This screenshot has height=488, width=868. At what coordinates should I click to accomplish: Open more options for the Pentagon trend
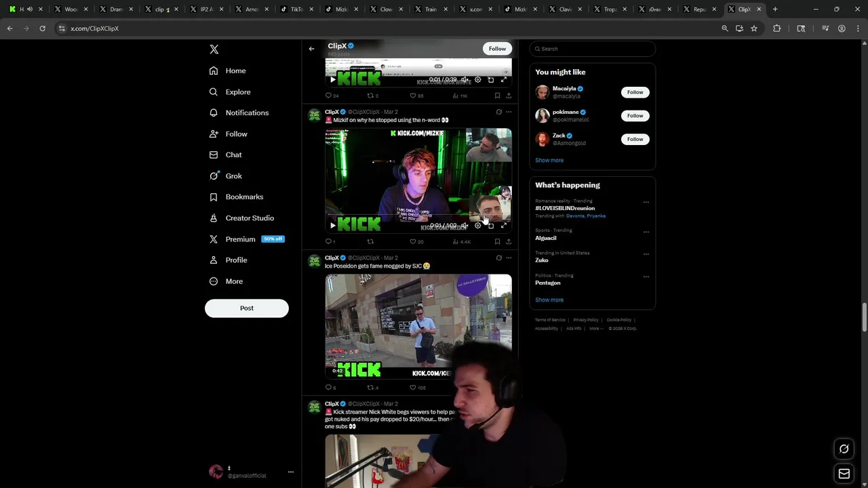[x=646, y=277]
